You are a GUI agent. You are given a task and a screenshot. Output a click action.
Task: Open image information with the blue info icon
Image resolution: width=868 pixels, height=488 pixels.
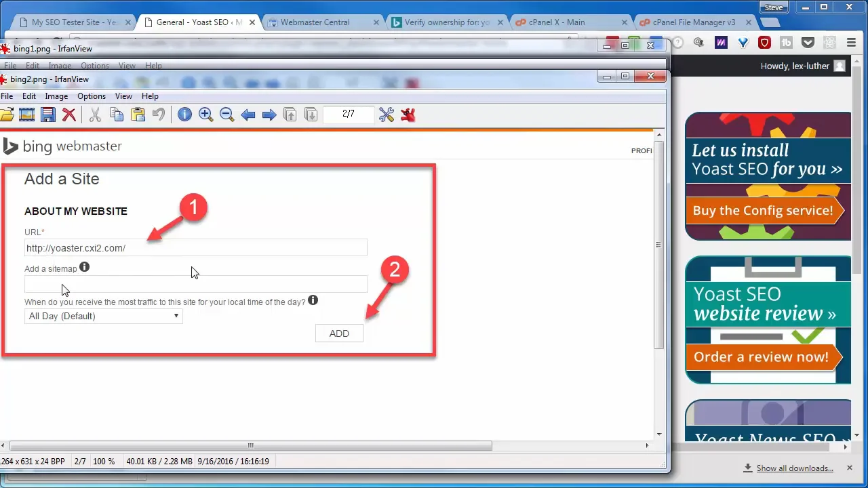(184, 115)
